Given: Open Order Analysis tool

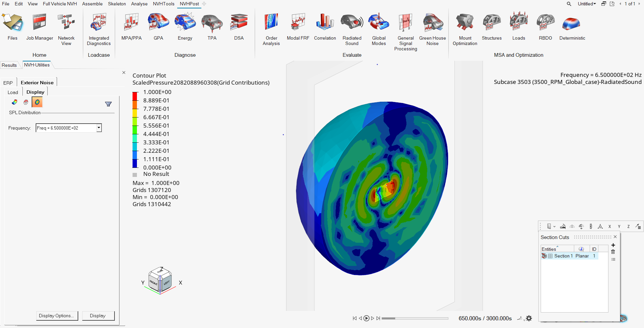Looking at the screenshot, I should coord(271,30).
